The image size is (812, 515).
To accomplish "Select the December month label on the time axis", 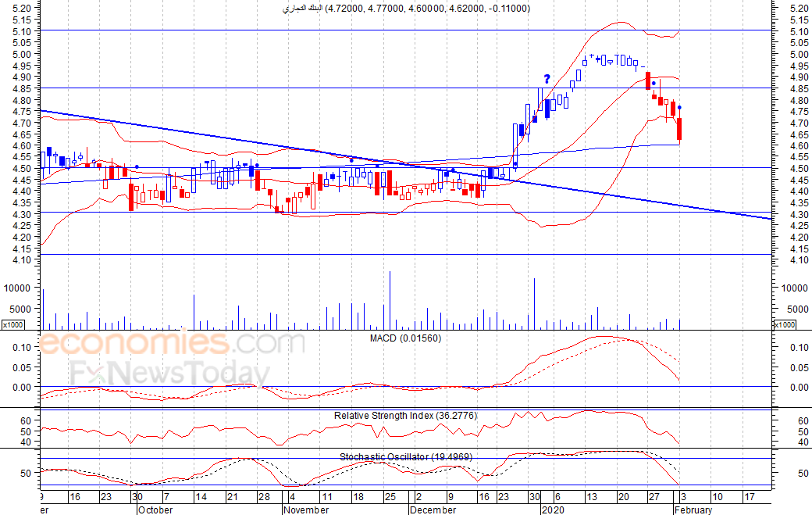I will point(433,510).
